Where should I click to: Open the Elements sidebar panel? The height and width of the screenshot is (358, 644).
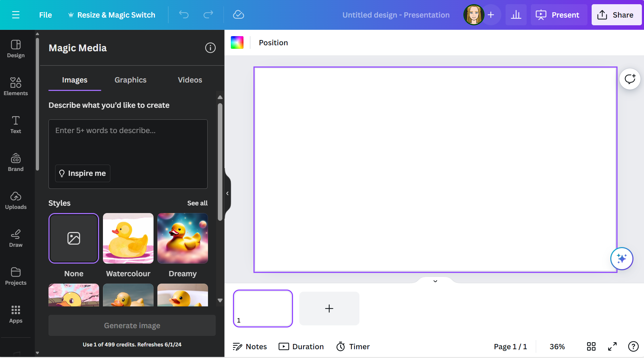click(16, 87)
